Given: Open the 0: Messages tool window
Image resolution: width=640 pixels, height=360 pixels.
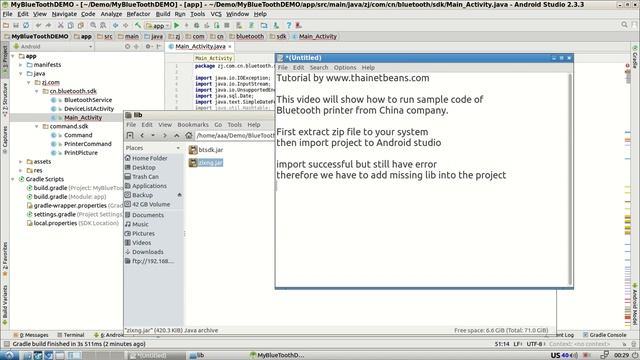Looking at the screenshot, I should 31,335.
